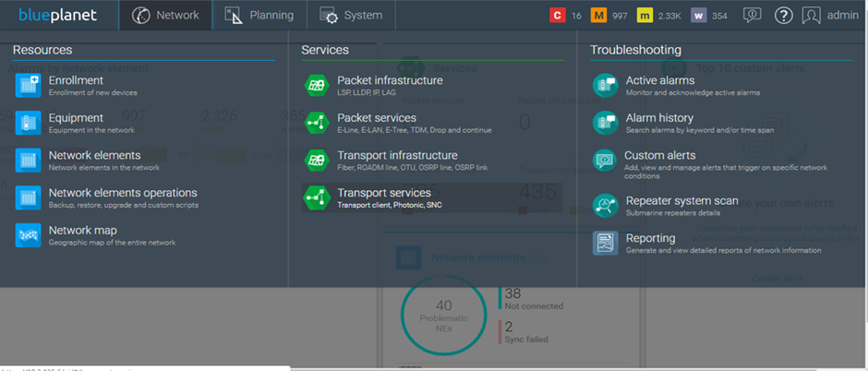Open Packet services menu entry
Image resolution: width=868 pixels, height=371 pixels.
pos(377,118)
